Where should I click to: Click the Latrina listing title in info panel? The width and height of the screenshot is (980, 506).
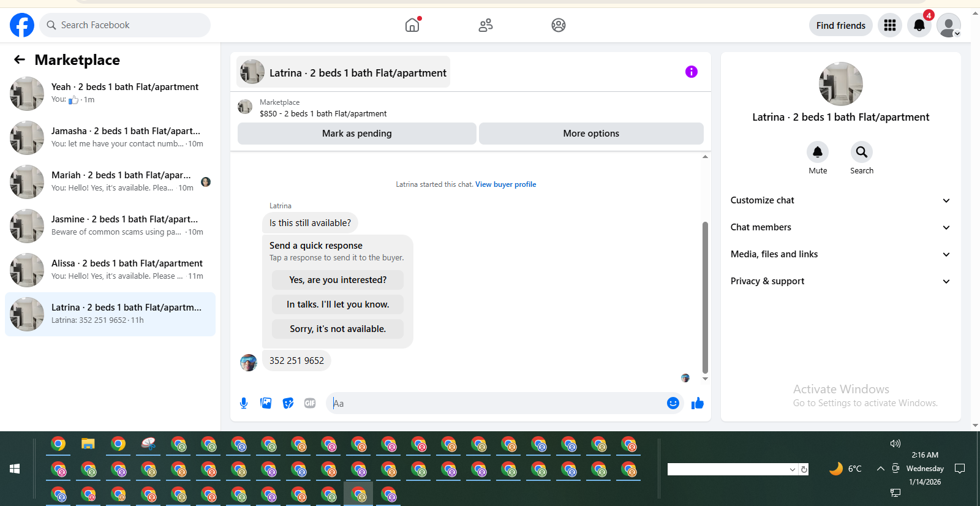point(840,117)
